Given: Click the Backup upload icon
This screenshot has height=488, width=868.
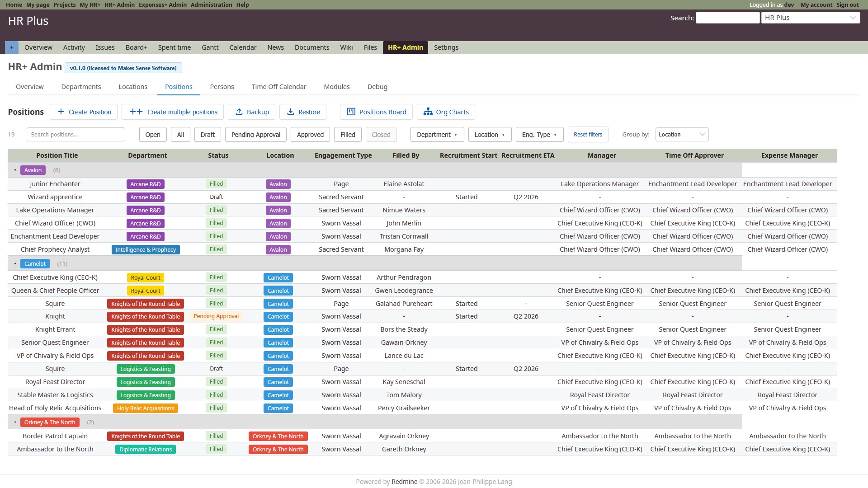Looking at the screenshot, I should tap(239, 112).
